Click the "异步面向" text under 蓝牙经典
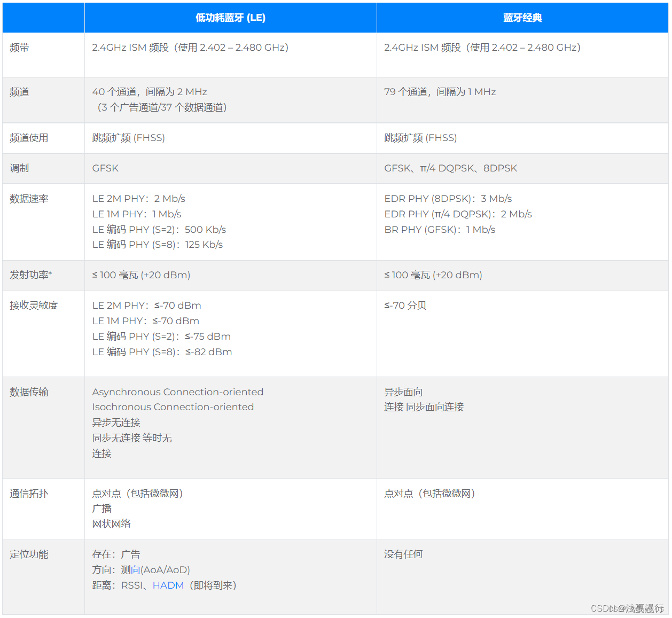 click(x=403, y=392)
